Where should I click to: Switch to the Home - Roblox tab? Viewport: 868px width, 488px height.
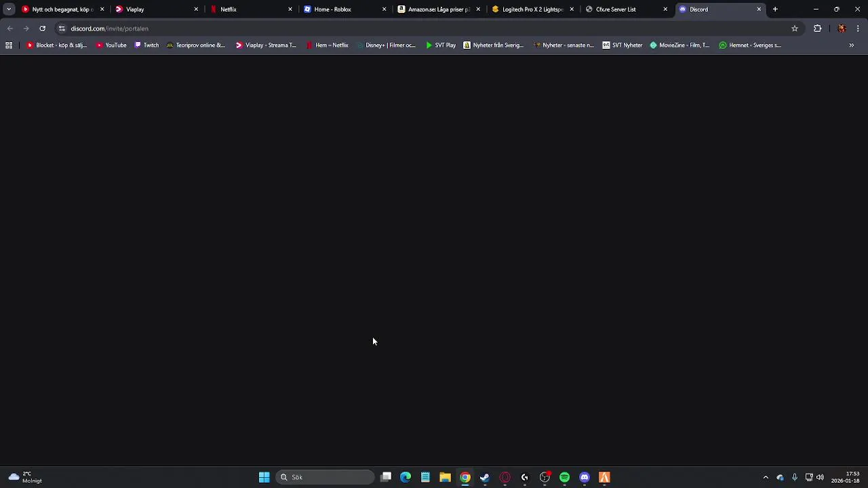click(x=344, y=9)
